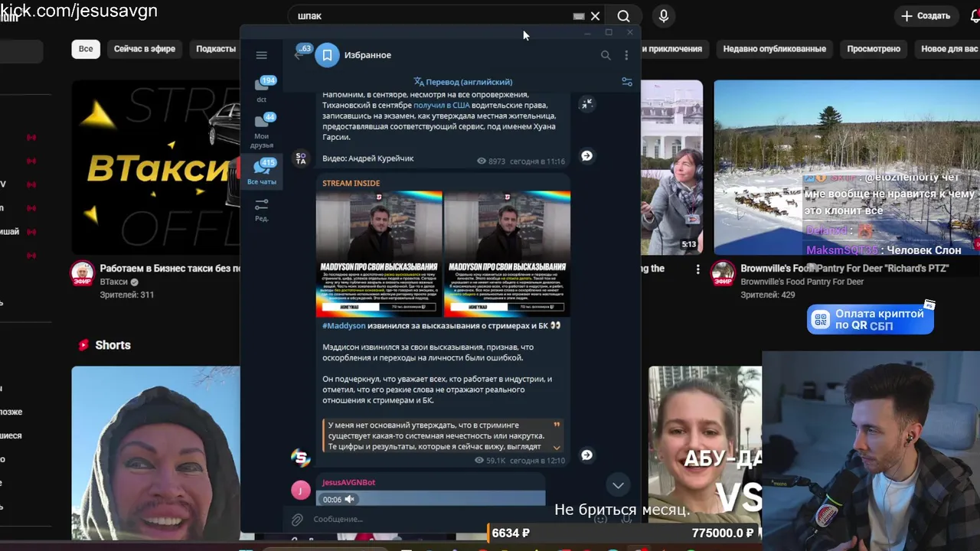The height and width of the screenshot is (551, 980).
Task: Click the Сообщение message input field
Action: click(x=452, y=520)
